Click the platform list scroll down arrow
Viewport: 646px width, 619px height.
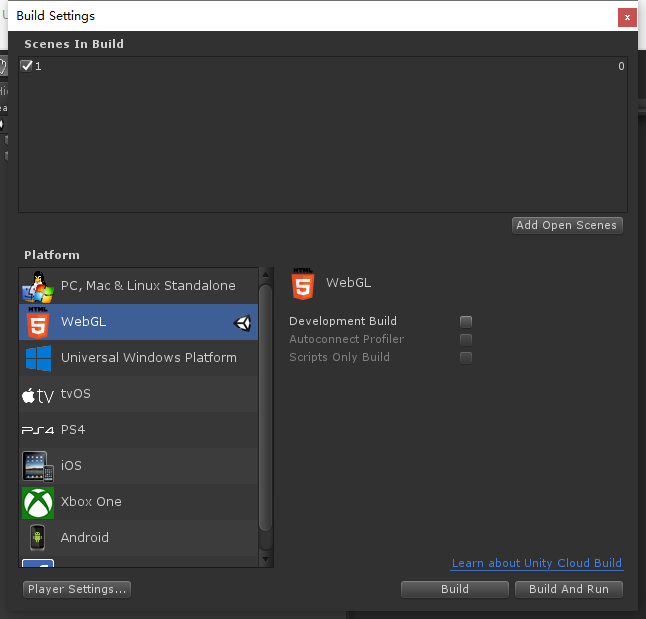266,559
